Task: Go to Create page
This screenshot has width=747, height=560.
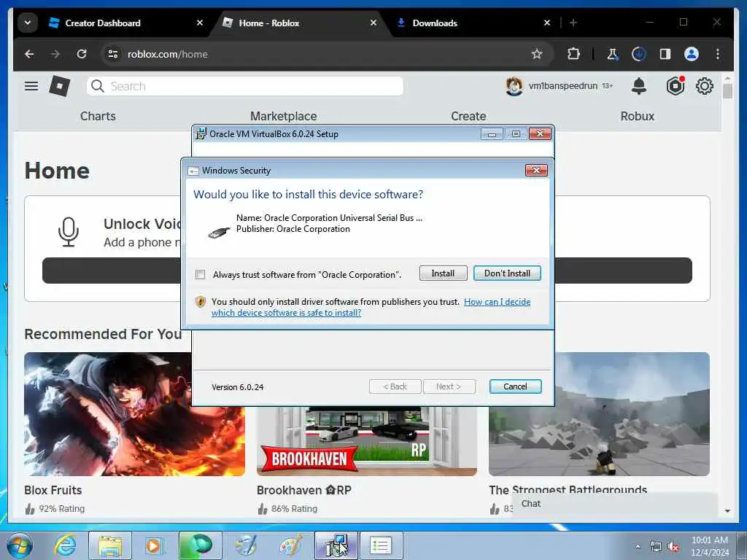Action: (468, 116)
